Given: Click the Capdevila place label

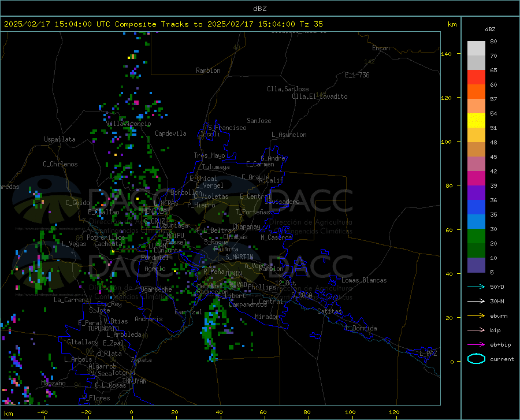Looking at the screenshot, I should coord(170,133).
